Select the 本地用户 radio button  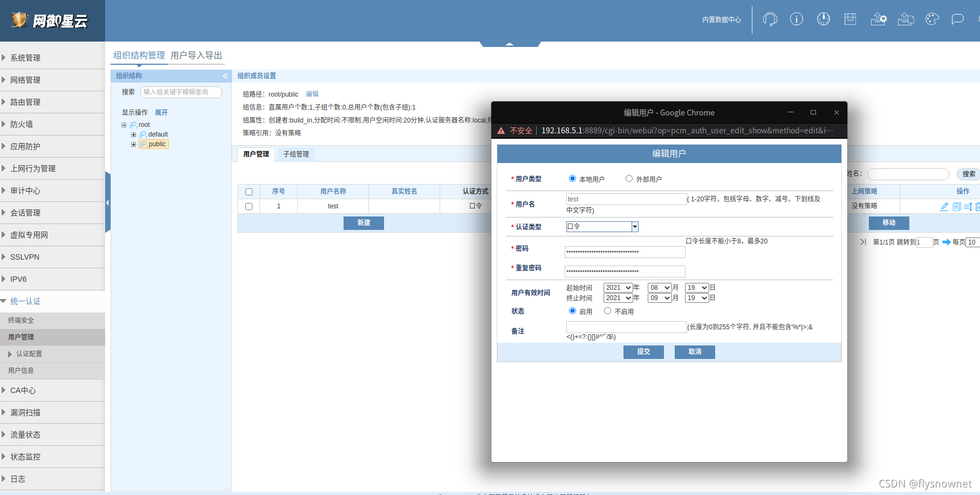[x=572, y=179]
